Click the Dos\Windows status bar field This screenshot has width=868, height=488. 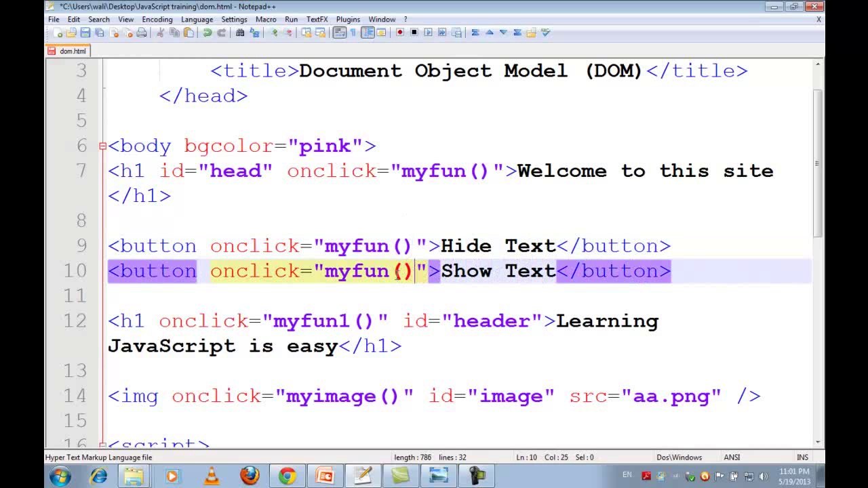point(679,457)
